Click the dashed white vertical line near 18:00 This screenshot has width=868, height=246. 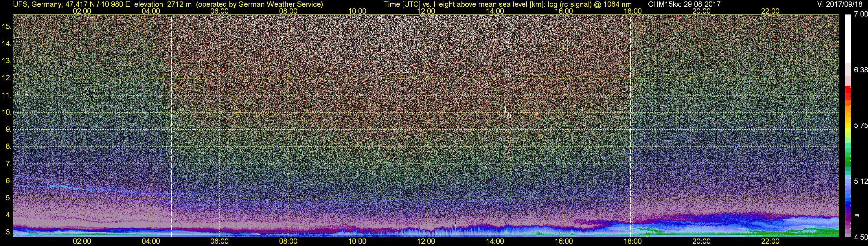coord(630,126)
